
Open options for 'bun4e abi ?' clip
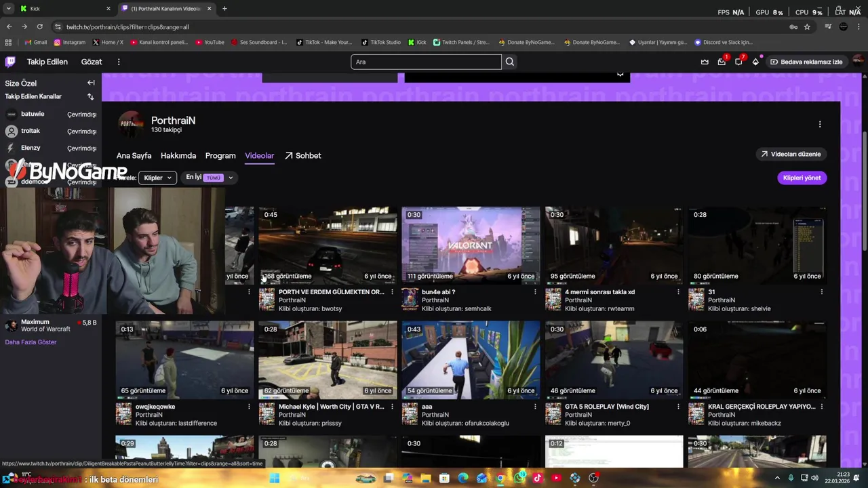pos(535,292)
